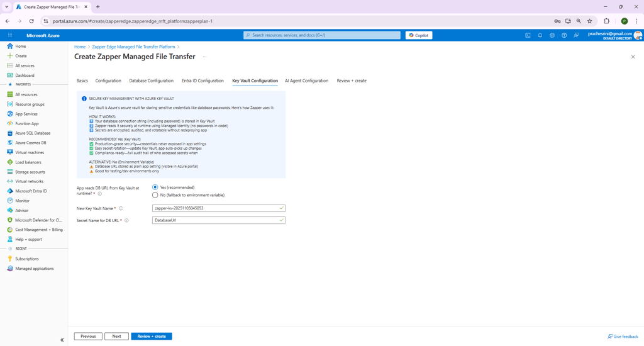Follow the Home breadcrumb link
The height and width of the screenshot is (346, 644).
click(x=80, y=47)
